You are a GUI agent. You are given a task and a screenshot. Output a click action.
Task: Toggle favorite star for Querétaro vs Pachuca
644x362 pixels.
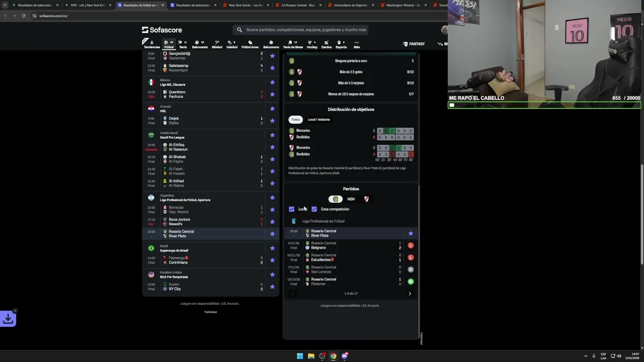coord(272,94)
